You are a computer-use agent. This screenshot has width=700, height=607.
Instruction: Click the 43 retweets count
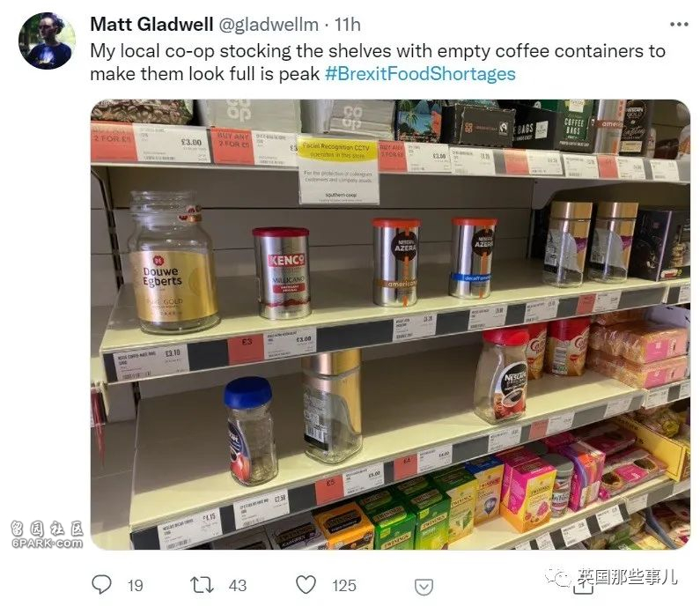click(x=238, y=586)
